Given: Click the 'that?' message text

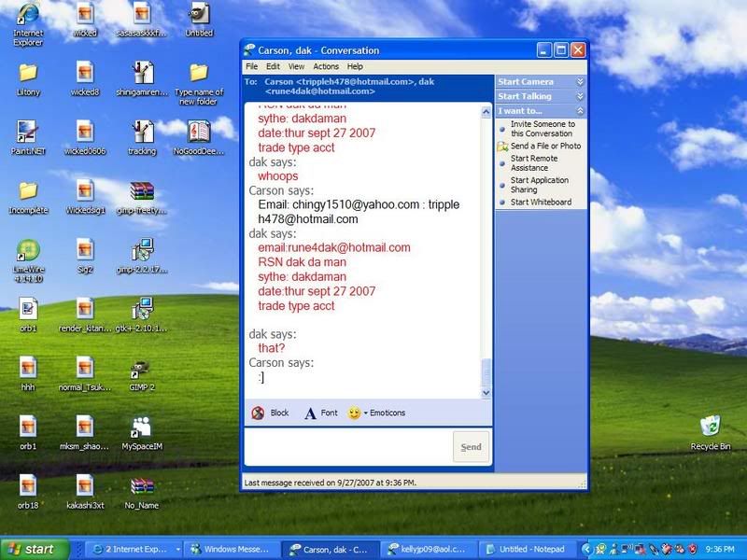Looking at the screenshot, I should 271,348.
